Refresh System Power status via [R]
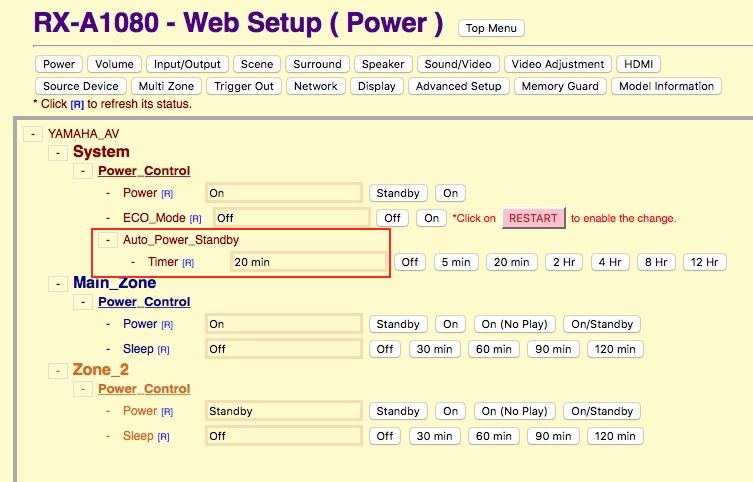 tap(167, 194)
